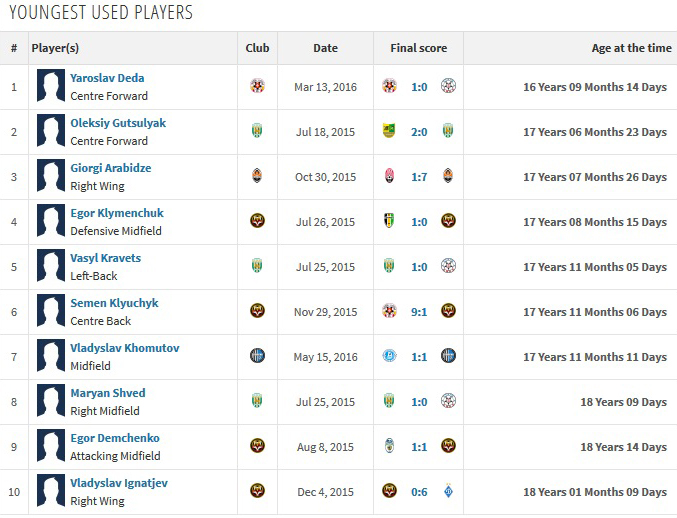Click the Club column header

point(257,48)
